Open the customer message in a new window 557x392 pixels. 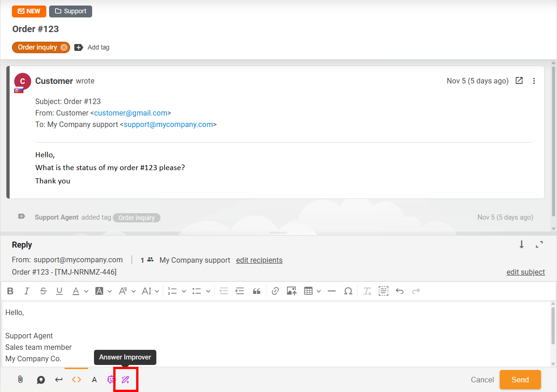519,80
